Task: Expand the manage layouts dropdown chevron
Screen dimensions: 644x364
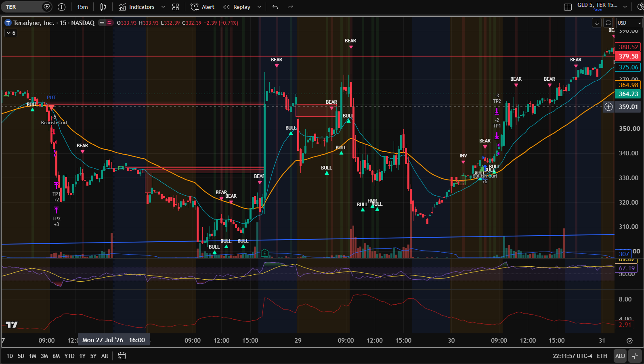Action: coord(625,7)
